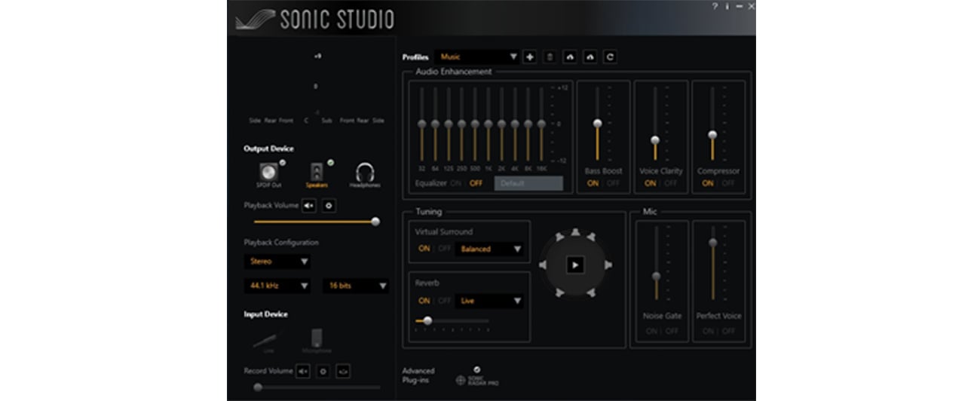Screen dimensions: 980x401
Task: Select the Headphones output device
Action: [x=365, y=173]
